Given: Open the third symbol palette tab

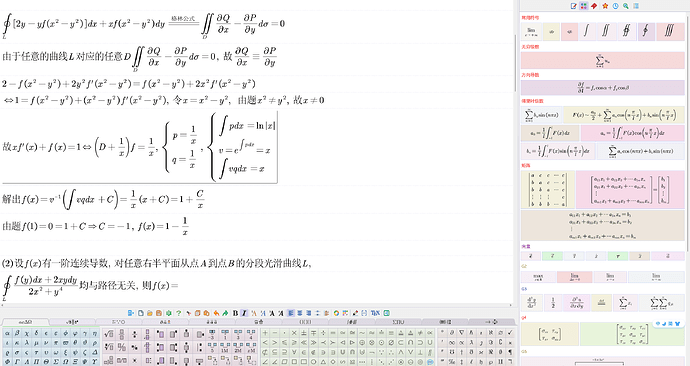Looking at the screenshot, I should (119, 322).
